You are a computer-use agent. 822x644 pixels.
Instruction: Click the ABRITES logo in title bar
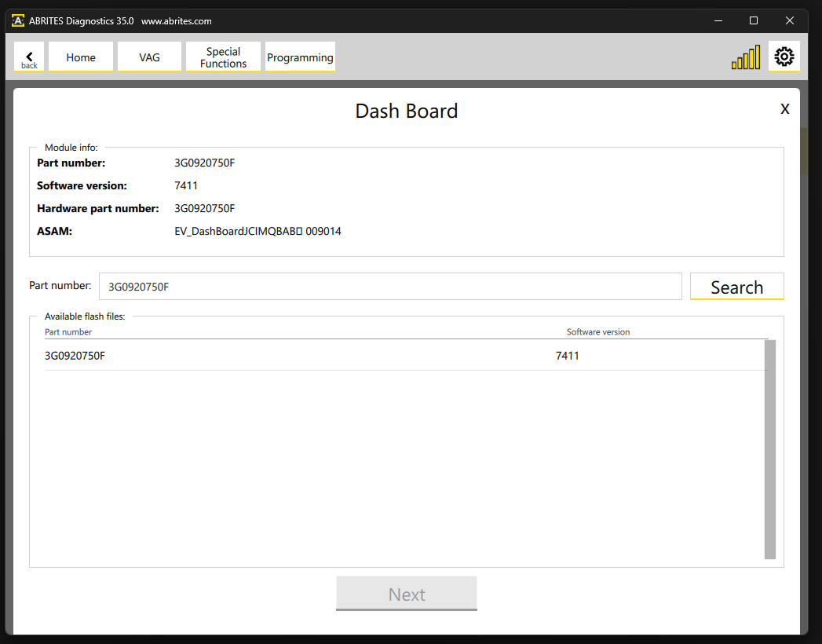(18, 21)
